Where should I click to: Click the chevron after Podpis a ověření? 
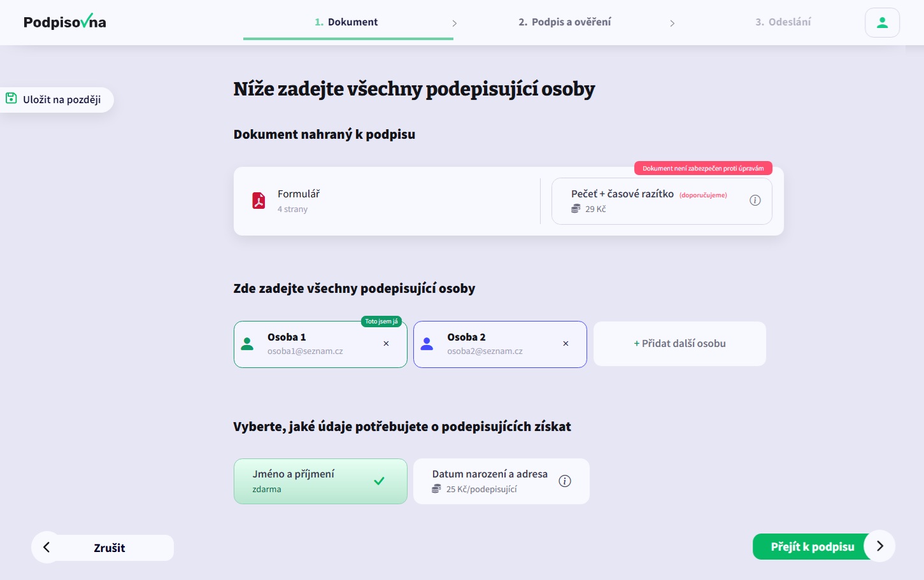(x=672, y=23)
